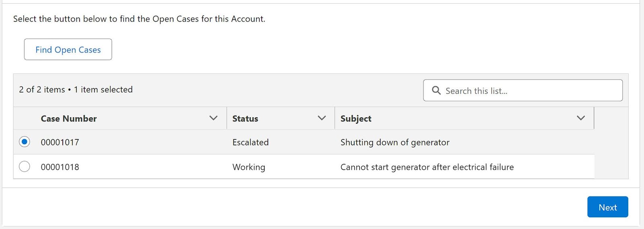Expand the Subject column dropdown chevron
644x229 pixels.
tap(581, 118)
